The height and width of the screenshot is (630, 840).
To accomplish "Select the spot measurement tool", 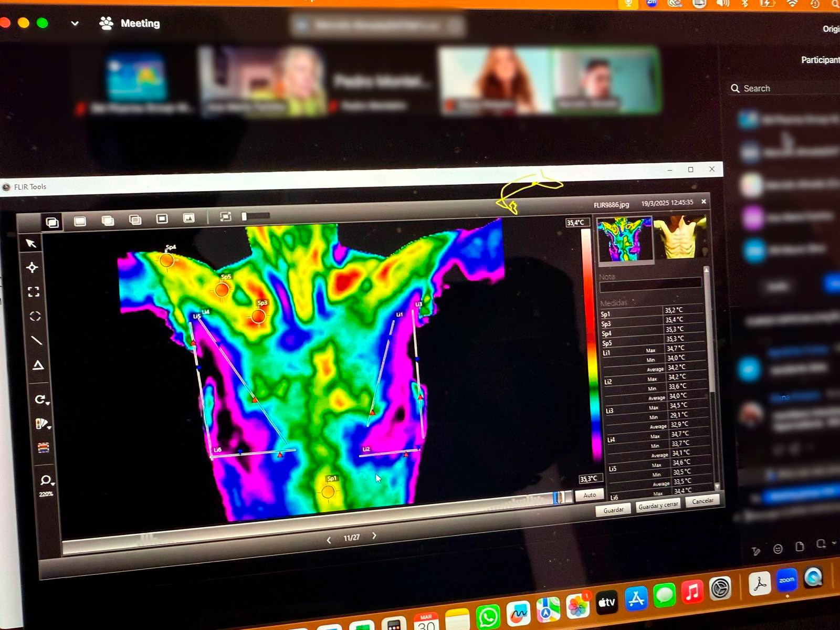I will (32, 268).
